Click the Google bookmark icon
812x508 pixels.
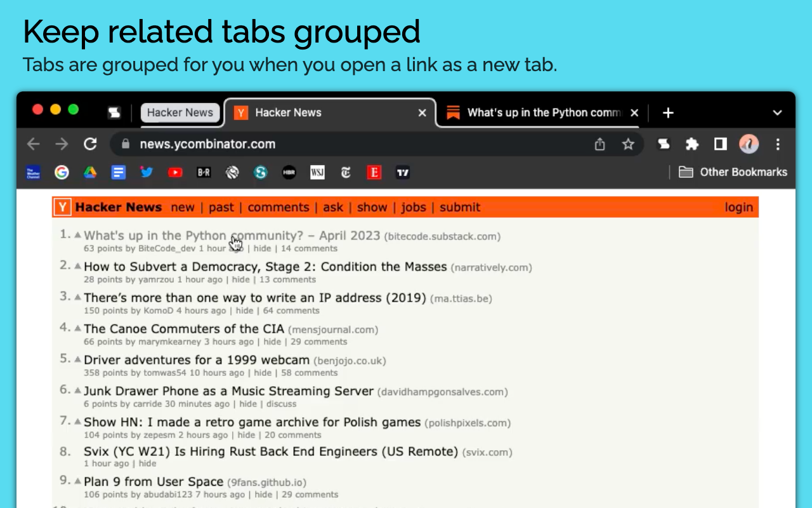coord(62,172)
